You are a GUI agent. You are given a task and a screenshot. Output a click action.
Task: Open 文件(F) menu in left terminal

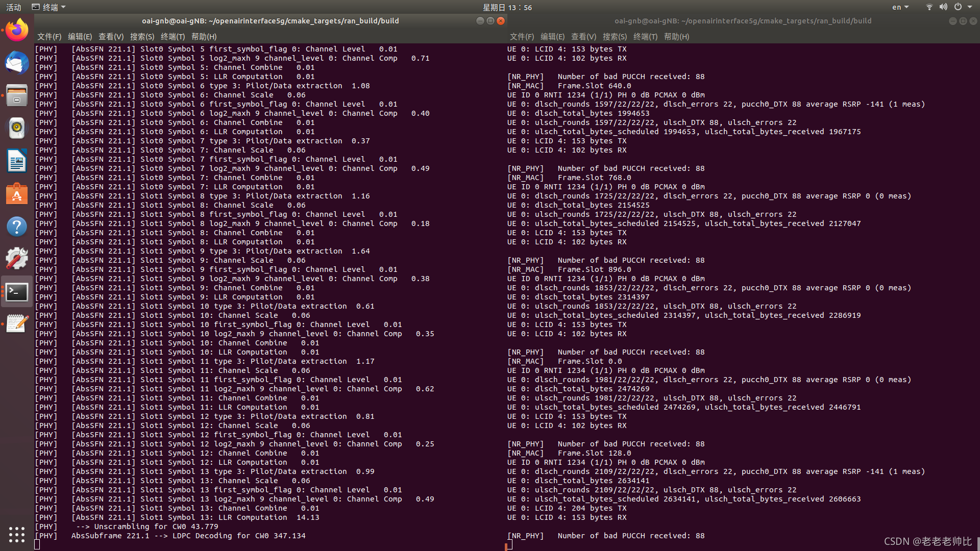coord(49,37)
